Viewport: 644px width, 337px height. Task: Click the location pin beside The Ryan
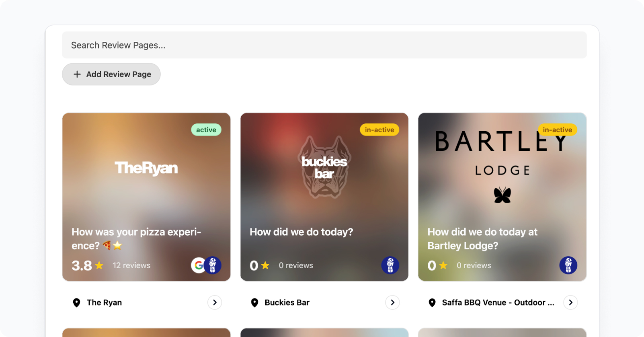(x=76, y=303)
